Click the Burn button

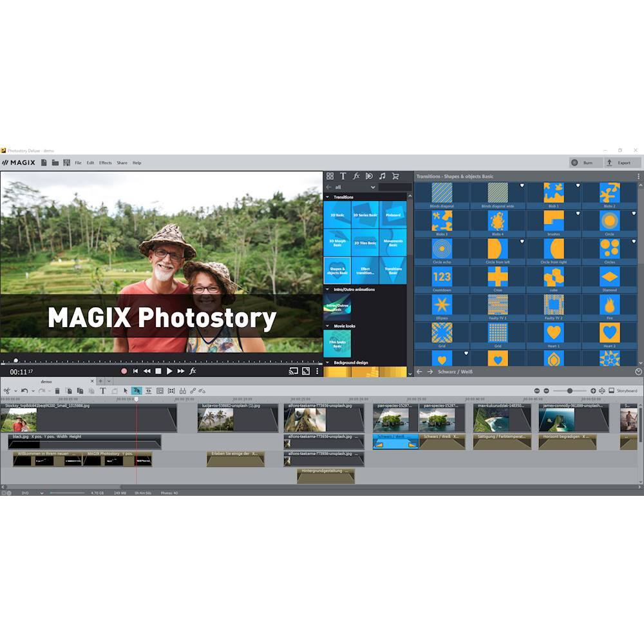[x=583, y=163]
